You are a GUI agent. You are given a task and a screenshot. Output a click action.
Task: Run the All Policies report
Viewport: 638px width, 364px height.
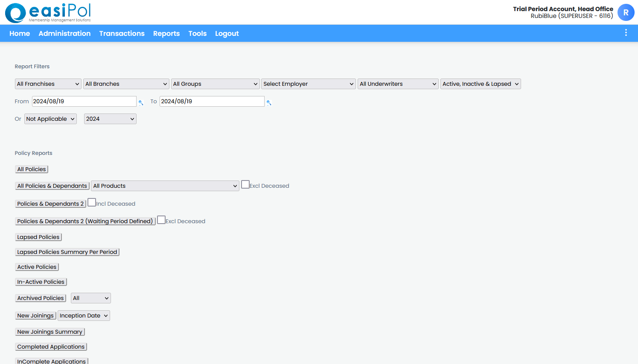coord(31,169)
